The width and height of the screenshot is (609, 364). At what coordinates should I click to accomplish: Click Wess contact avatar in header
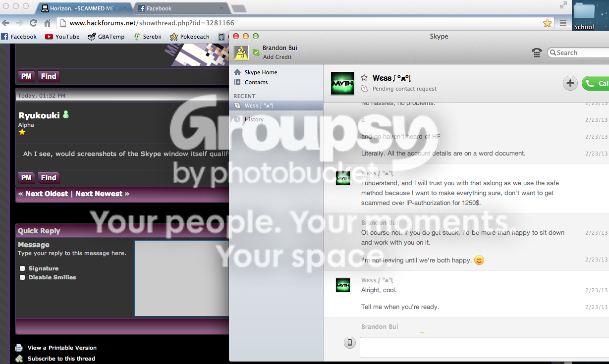(x=342, y=83)
